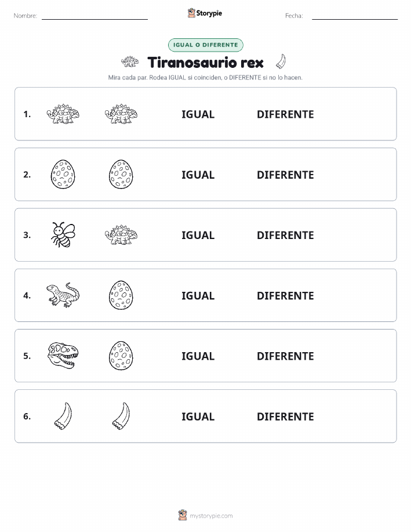Click the first tooth icon in row 6
Image resolution: width=411 pixels, height=532 pixels.
[63, 416]
